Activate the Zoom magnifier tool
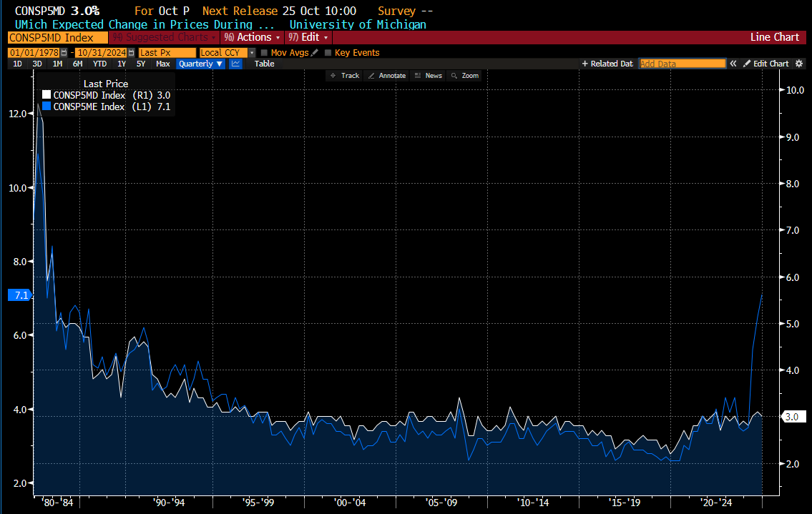The height and width of the screenshot is (514, 812). 464,76
